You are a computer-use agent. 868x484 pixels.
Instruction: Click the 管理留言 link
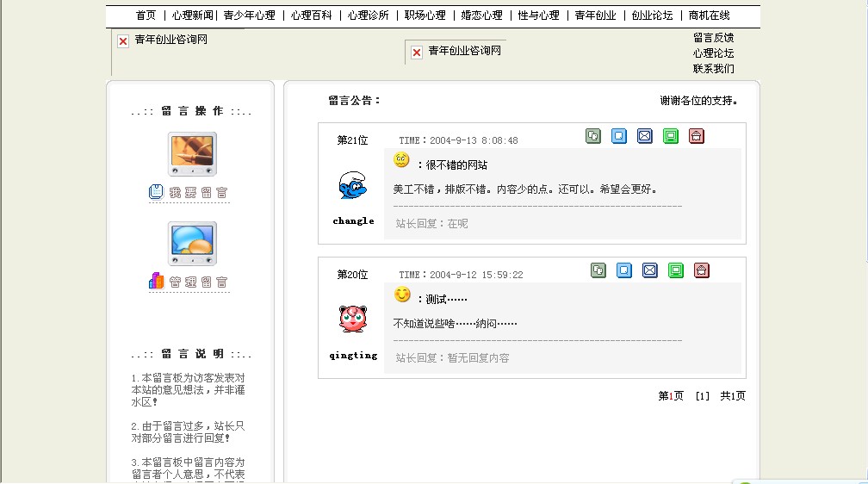pyautogui.click(x=198, y=282)
